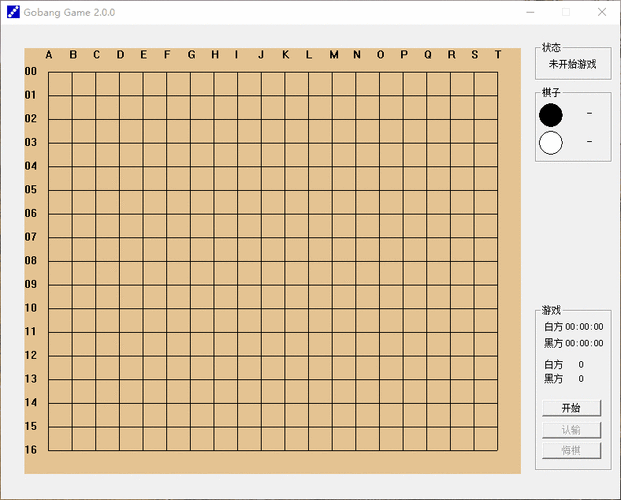Click row label 08
621x500 pixels.
pyautogui.click(x=30, y=261)
